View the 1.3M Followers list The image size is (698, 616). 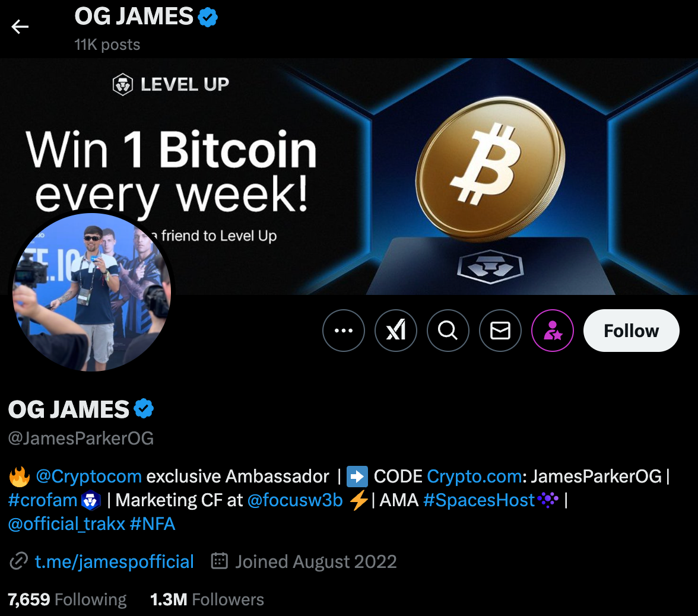tap(207, 599)
